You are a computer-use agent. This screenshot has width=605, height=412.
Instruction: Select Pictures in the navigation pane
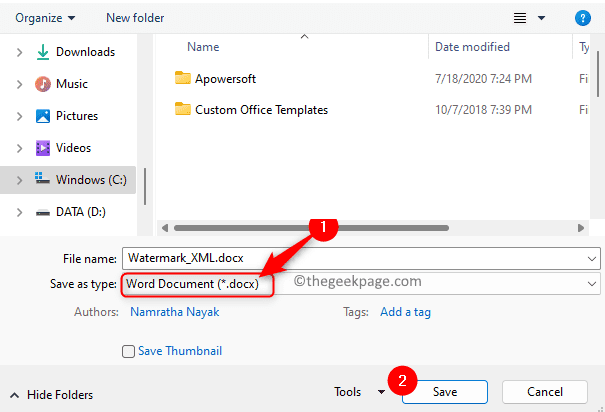(x=77, y=116)
